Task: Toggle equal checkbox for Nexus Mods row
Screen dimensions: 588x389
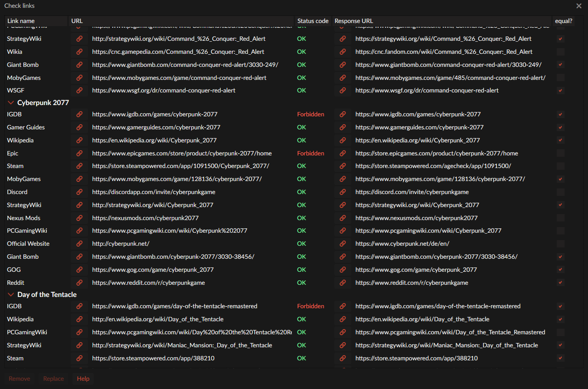Action: coord(561,218)
